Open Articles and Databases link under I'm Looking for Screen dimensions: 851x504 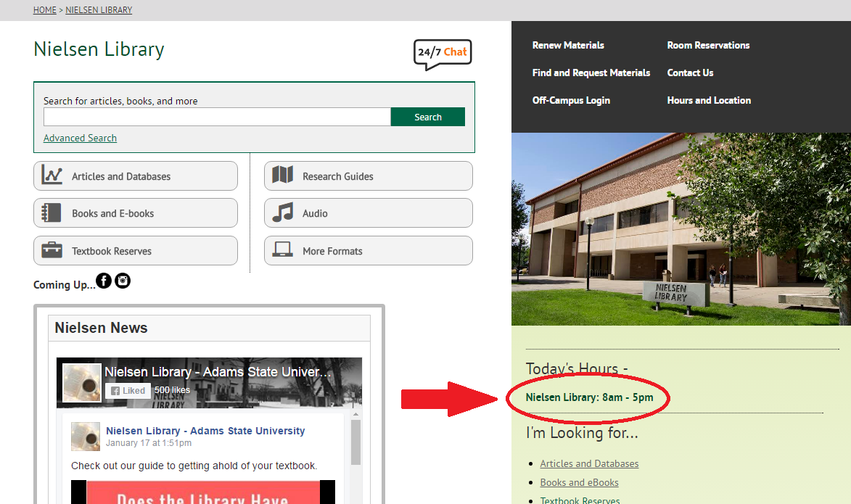tap(589, 463)
